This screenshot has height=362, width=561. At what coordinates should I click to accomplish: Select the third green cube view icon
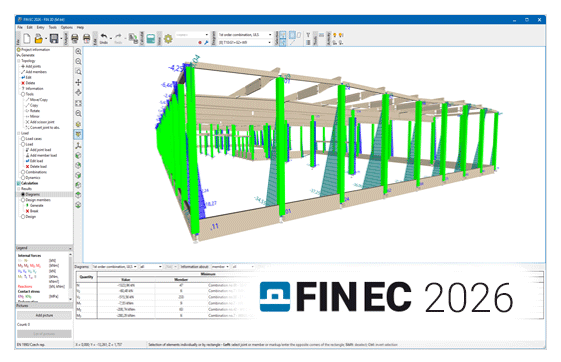(x=78, y=175)
